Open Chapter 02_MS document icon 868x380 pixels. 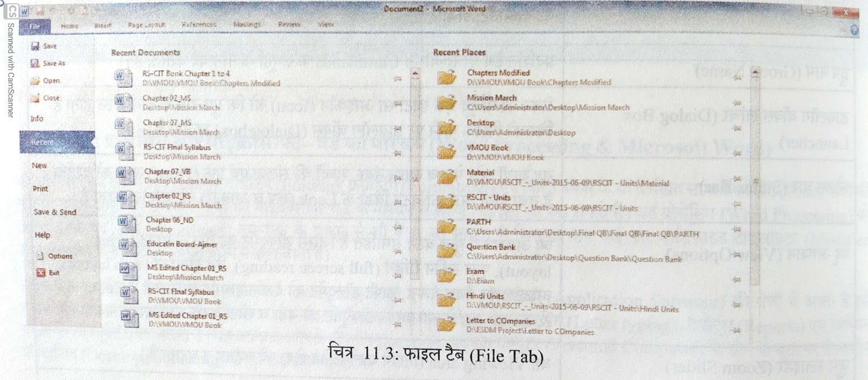(x=124, y=102)
